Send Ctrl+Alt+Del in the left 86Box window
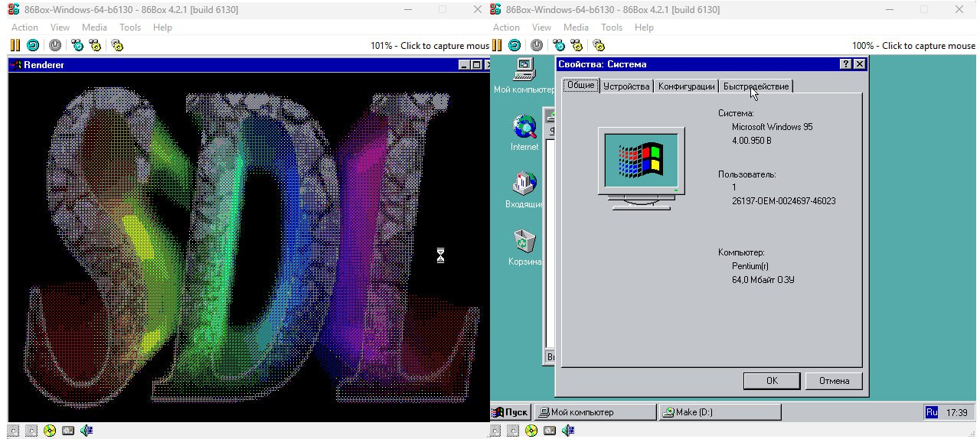The width and height of the screenshot is (980, 439). coord(77,46)
